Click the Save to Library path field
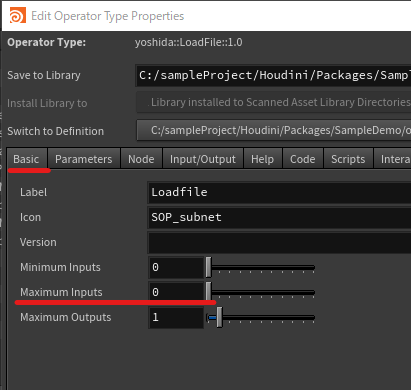Viewport: 411px width, 390px height. 273,76
